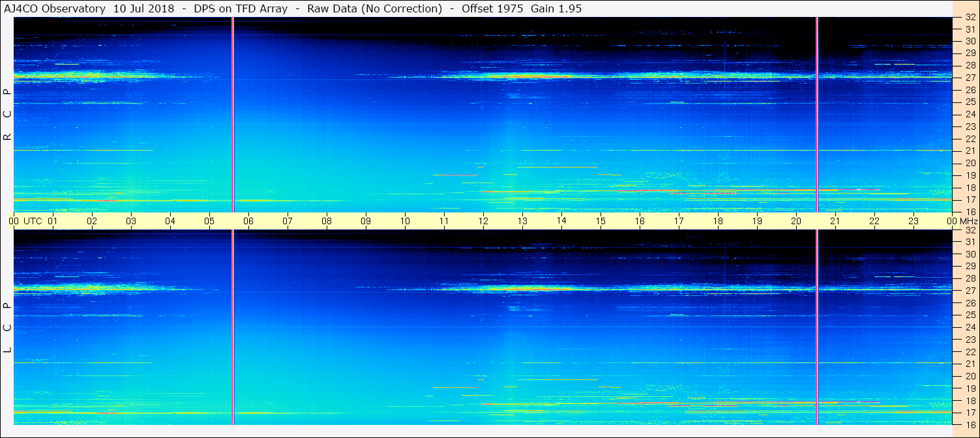The height and width of the screenshot is (438, 980).
Task: Click the 24 MHz label in RCP panel
Action: (x=970, y=114)
